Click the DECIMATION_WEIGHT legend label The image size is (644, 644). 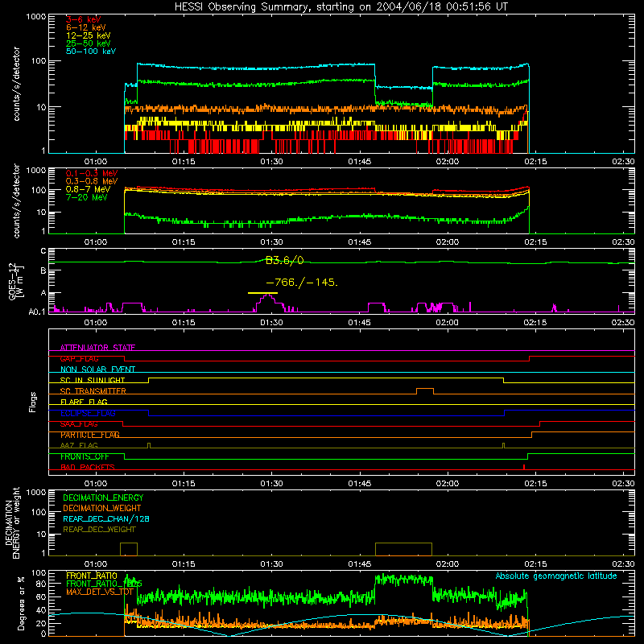point(102,508)
